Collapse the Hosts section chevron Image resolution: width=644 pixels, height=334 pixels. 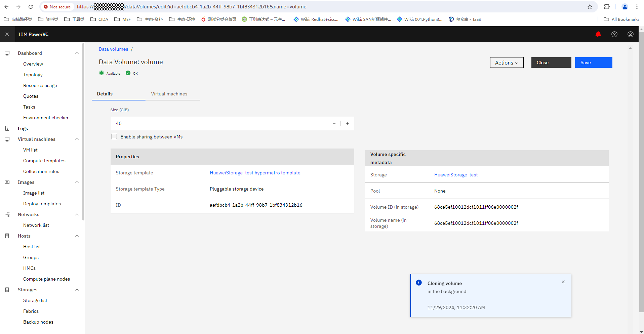[77, 236]
